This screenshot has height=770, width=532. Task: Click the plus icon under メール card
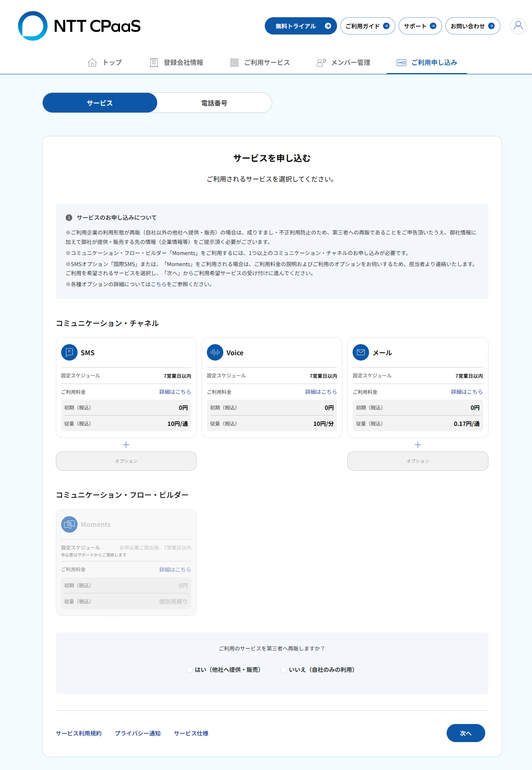pos(418,445)
